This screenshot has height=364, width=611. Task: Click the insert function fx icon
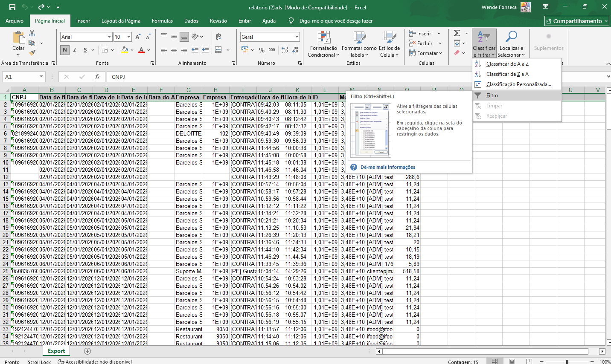pos(97,77)
